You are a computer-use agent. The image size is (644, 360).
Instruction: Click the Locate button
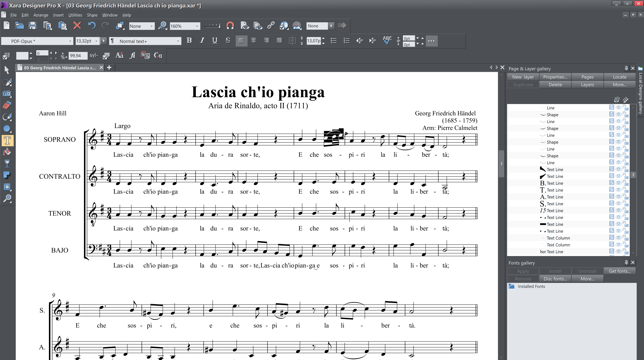tap(619, 77)
